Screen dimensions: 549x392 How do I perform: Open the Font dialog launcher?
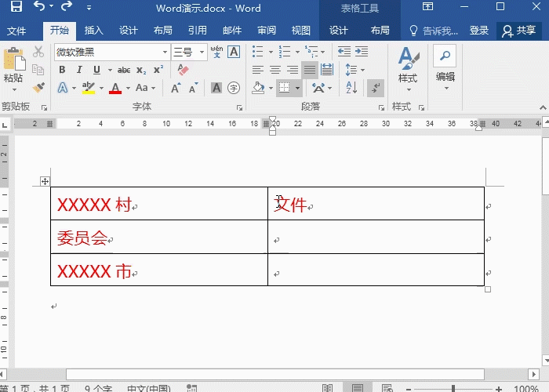(239, 108)
